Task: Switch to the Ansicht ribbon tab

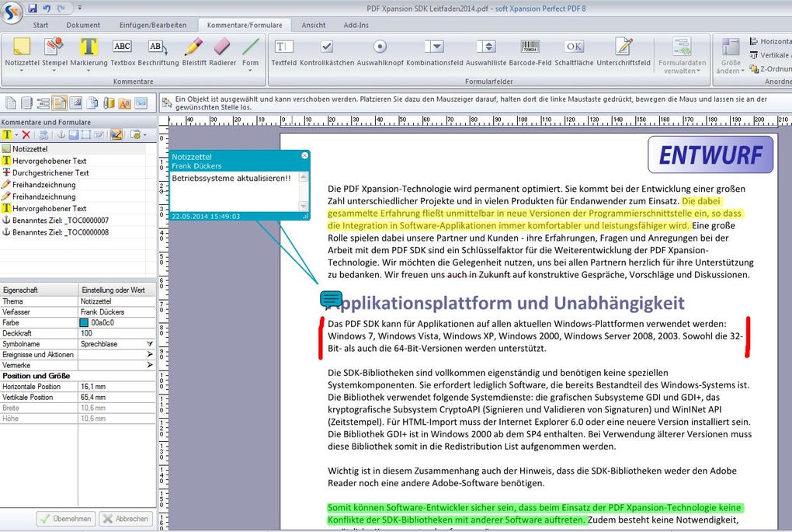Action: click(x=313, y=25)
